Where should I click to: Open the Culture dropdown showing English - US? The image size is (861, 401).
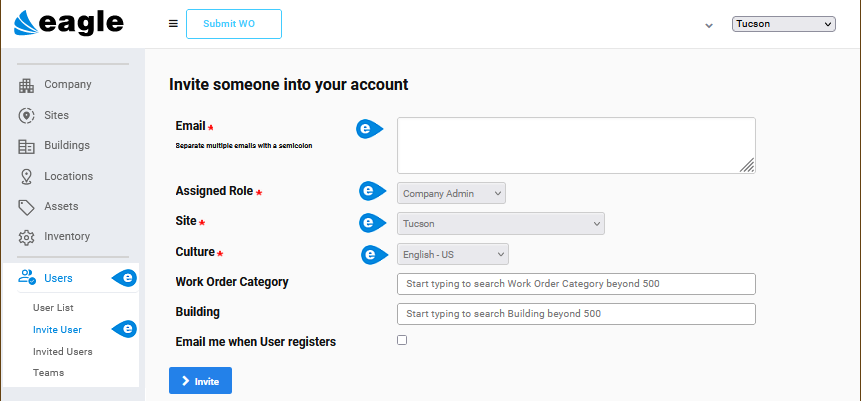[x=453, y=255]
